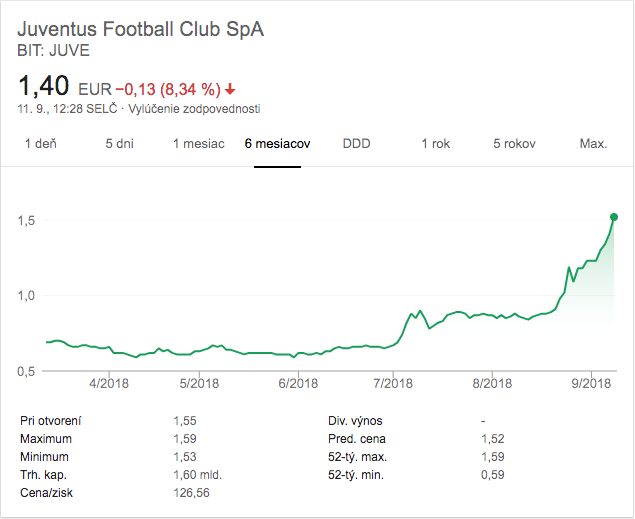Click the 1,40 current price value

(x=43, y=86)
